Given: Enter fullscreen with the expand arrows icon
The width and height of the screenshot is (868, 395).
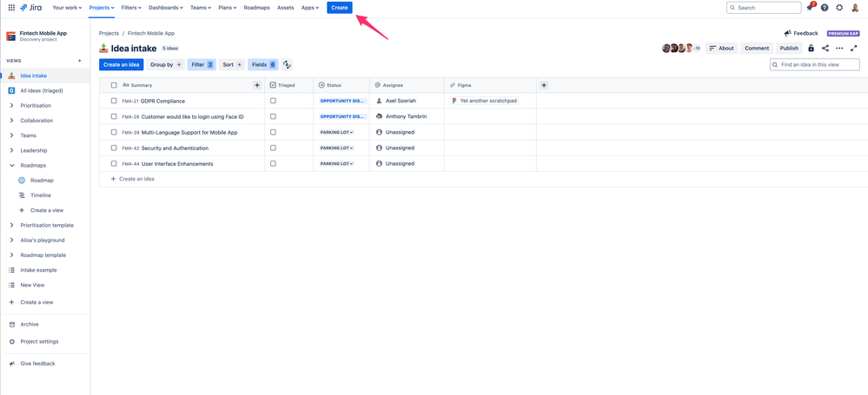Looking at the screenshot, I should [x=854, y=48].
